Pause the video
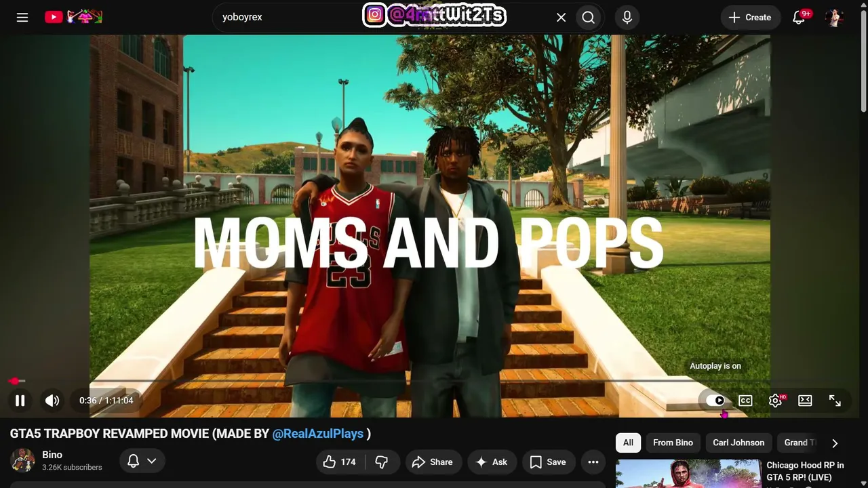The width and height of the screenshot is (868, 488). tap(20, 401)
